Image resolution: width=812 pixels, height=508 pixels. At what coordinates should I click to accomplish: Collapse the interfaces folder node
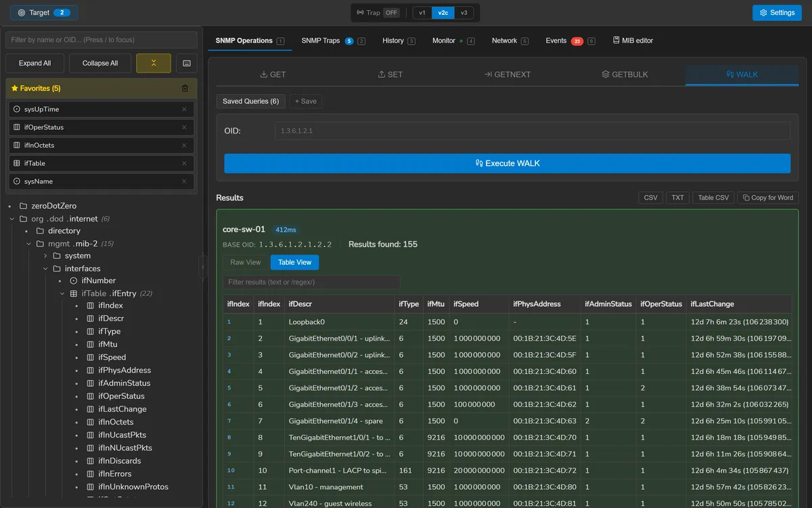click(x=45, y=269)
